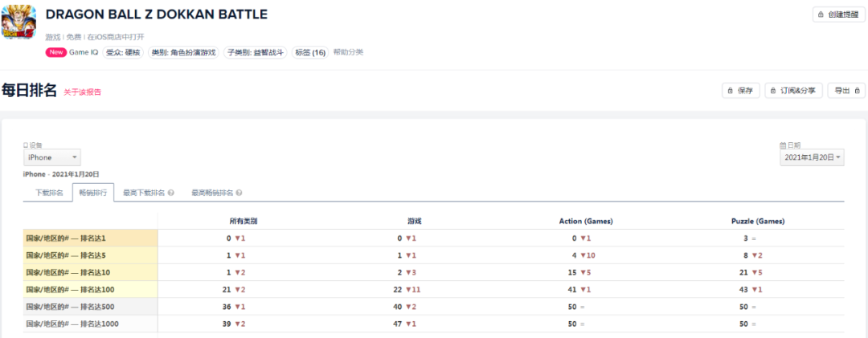This screenshot has height=338, width=868.
Task: Click the lock icon on 保存 button
Action: [x=730, y=91]
